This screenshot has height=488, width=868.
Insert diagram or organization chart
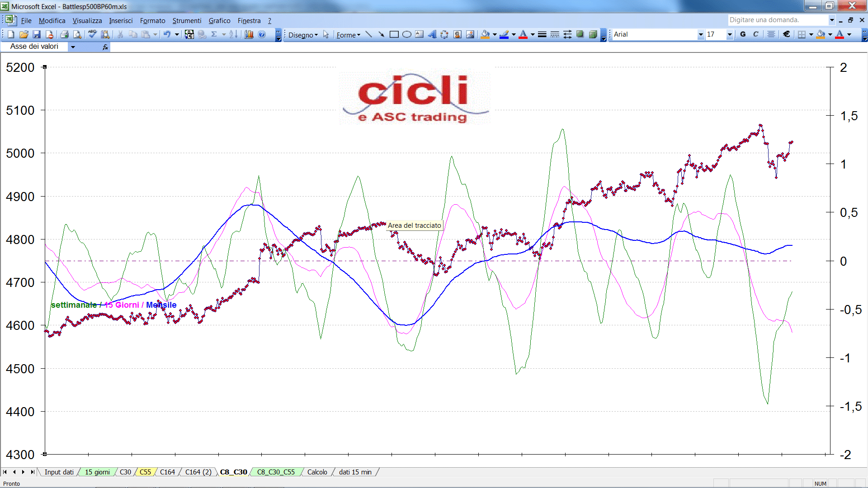(x=444, y=34)
